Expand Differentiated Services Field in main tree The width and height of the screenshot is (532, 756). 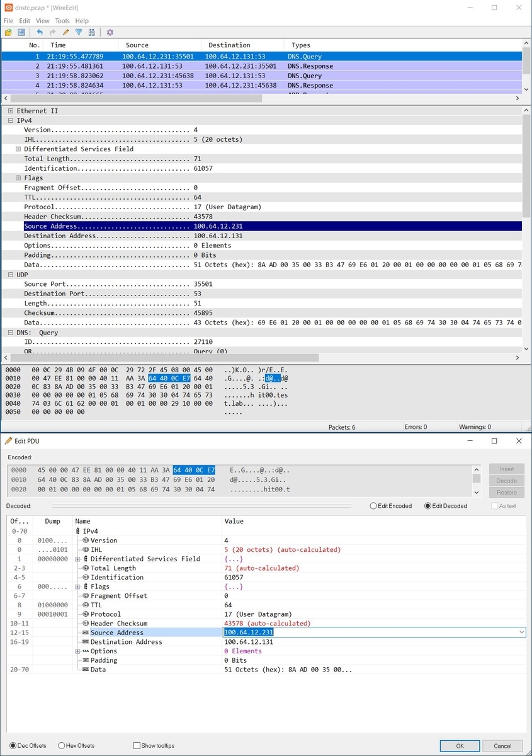point(18,149)
